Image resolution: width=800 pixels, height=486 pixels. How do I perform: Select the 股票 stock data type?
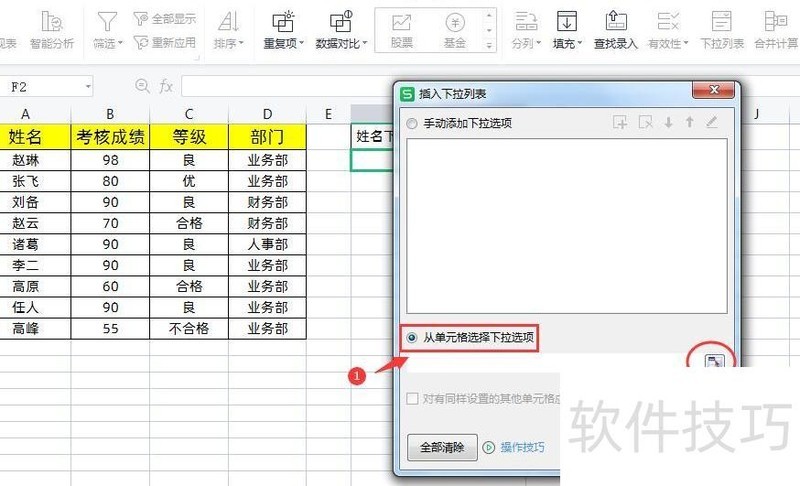pos(402,31)
